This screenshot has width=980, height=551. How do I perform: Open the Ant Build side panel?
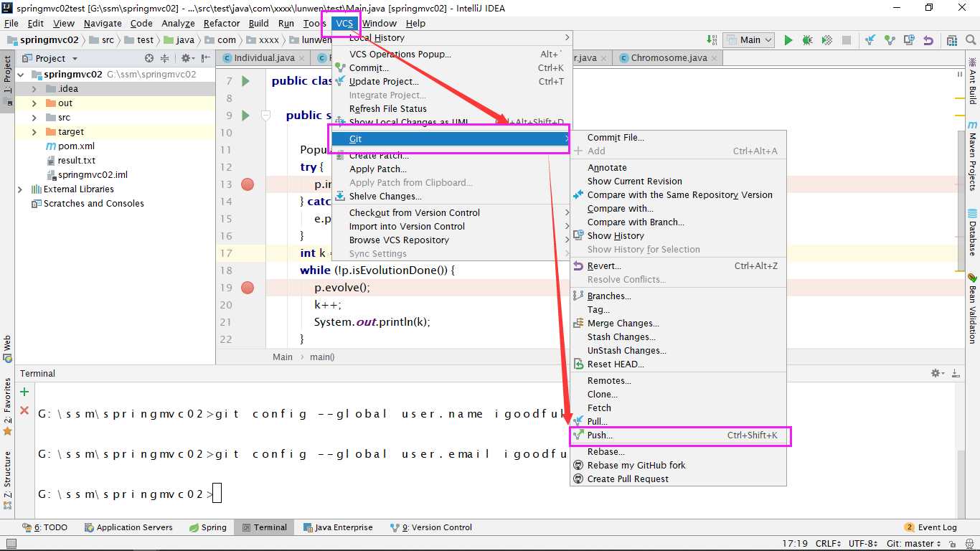(x=972, y=81)
